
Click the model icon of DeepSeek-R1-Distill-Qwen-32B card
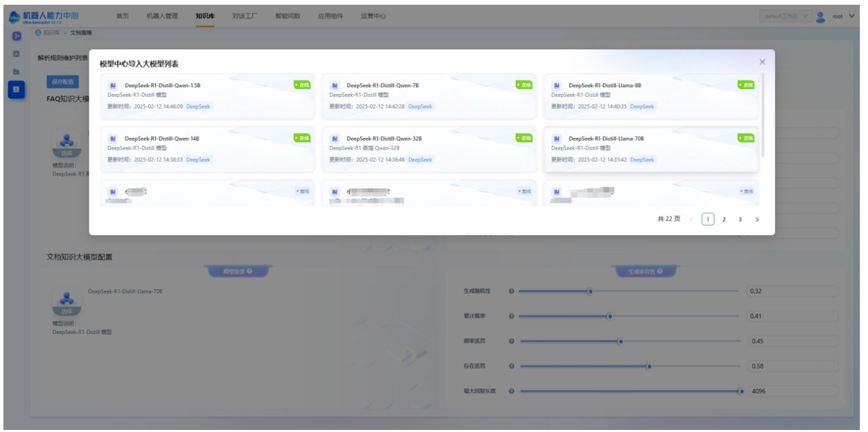[x=335, y=139]
